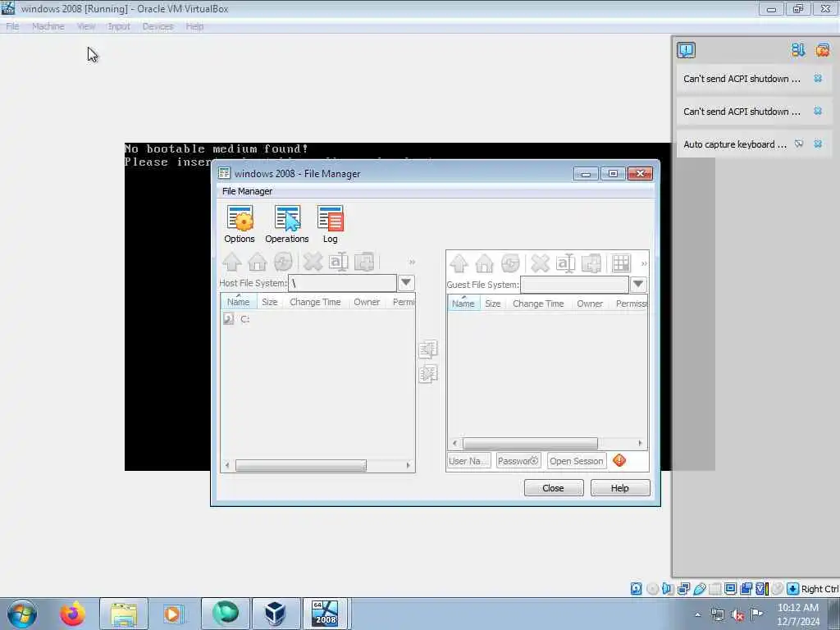840x630 pixels.
Task: Click the orange warning icon beside Open Session
Action: point(619,460)
